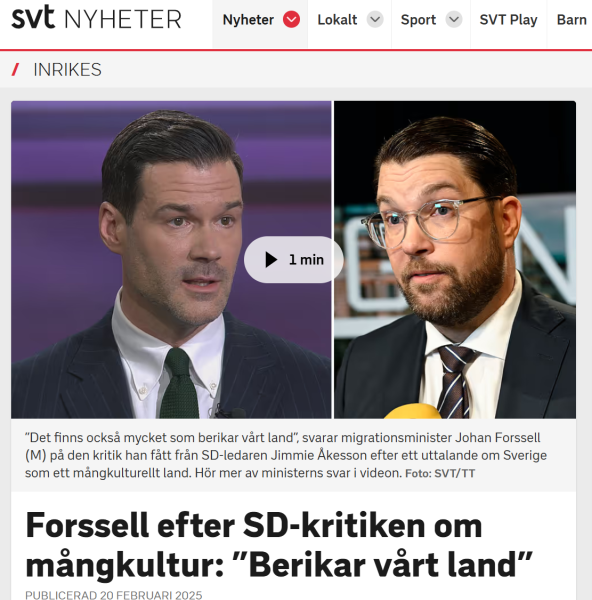Expand the Lokalt dropdown chevron

click(x=375, y=19)
